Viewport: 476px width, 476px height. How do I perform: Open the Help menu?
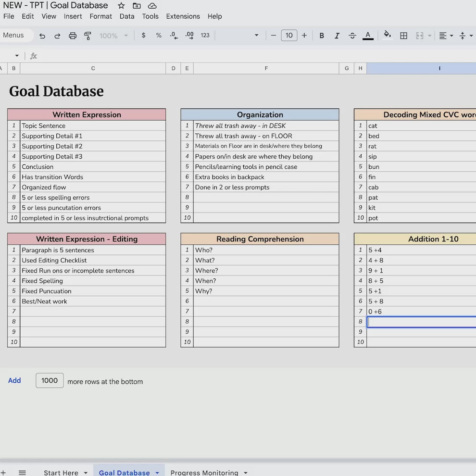(x=214, y=16)
